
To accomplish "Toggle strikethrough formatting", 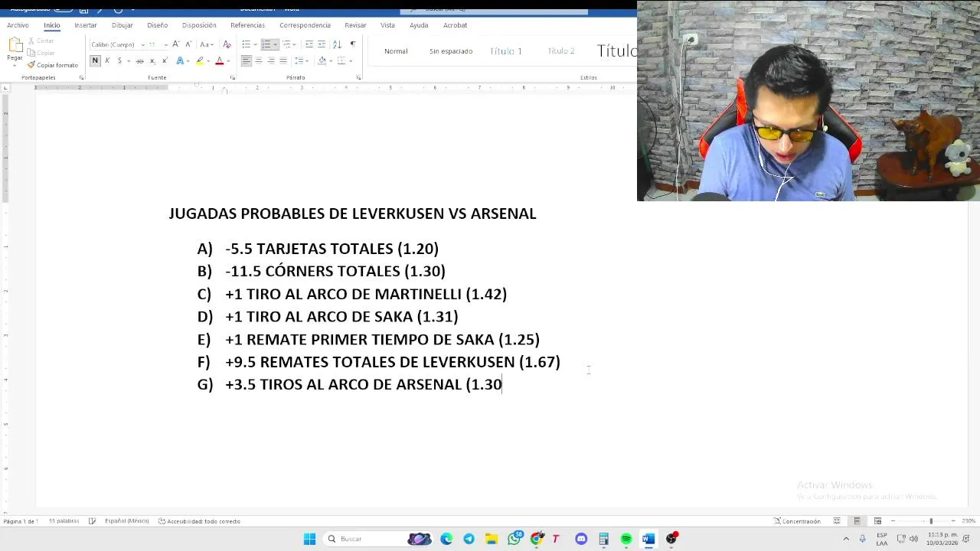I will click(139, 60).
